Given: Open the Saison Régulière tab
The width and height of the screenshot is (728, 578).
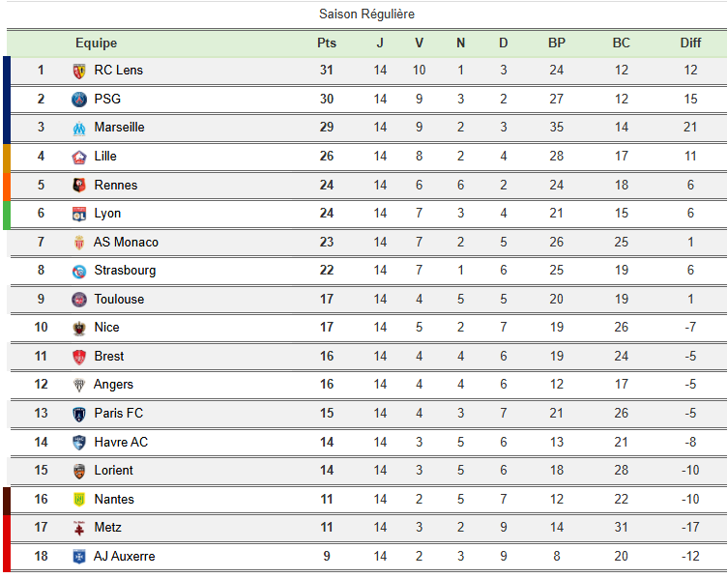Looking at the screenshot, I should (366, 14).
